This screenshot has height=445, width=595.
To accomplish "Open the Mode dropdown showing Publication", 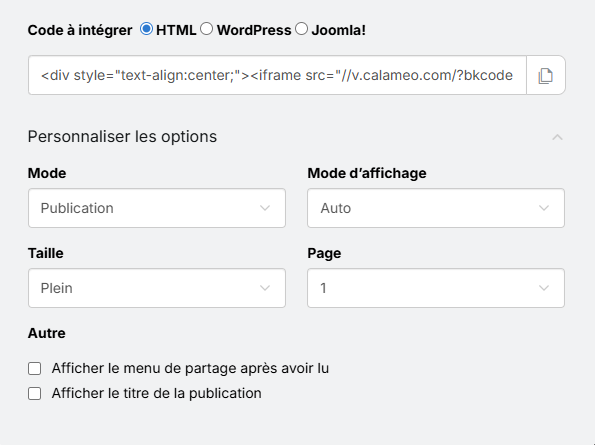I will pyautogui.click(x=157, y=208).
